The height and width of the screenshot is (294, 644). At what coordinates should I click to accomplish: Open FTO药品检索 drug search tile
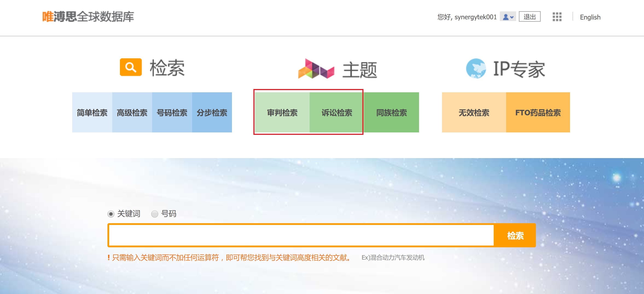coord(538,112)
